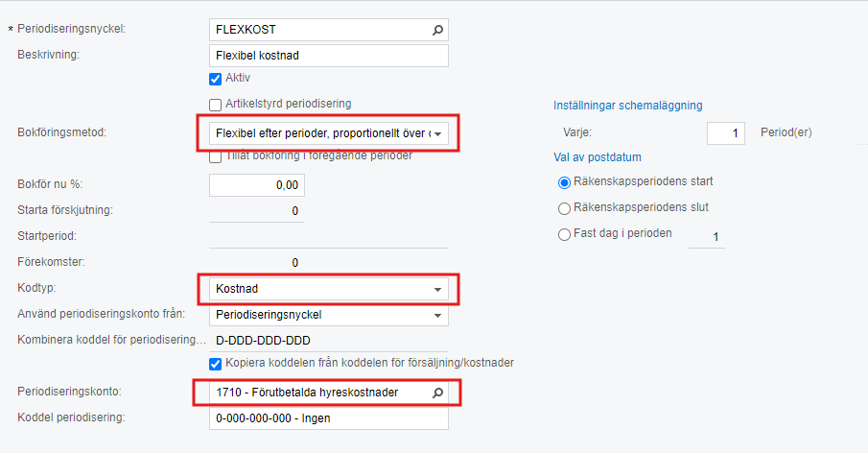This screenshot has width=868, height=453.
Task: Click the Val av postdatum heading
Action: (x=598, y=157)
